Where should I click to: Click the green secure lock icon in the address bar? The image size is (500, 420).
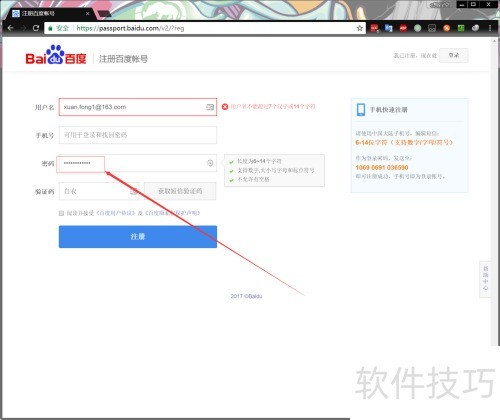click(x=50, y=28)
